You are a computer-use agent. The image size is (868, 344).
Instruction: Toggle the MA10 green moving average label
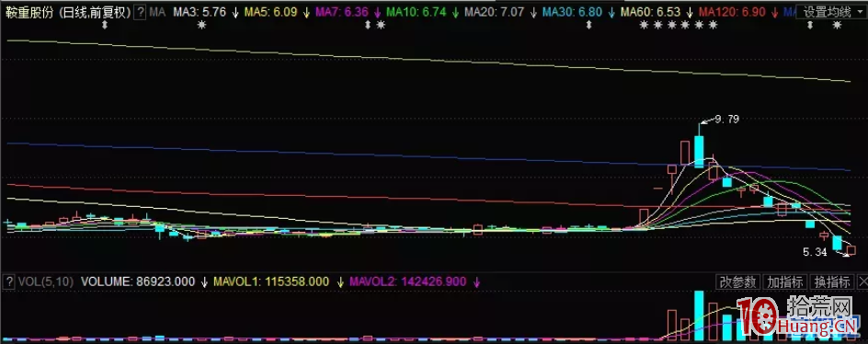[x=416, y=12]
